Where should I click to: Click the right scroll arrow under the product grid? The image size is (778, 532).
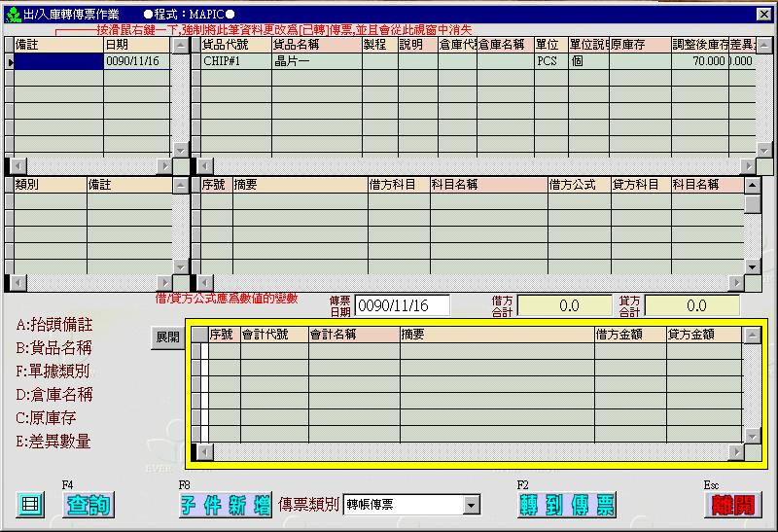(x=748, y=165)
